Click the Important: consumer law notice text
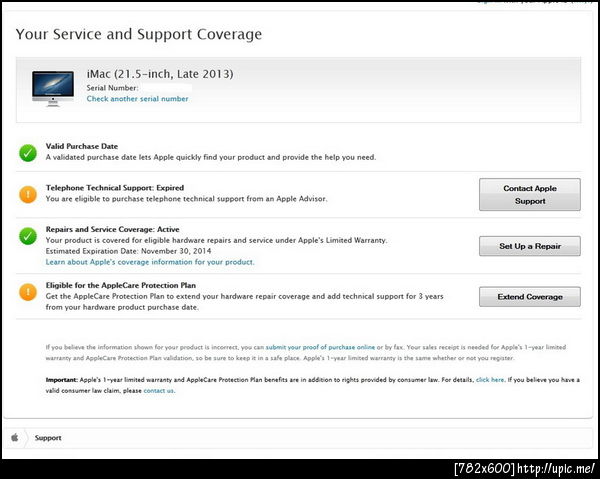Screen dimensions: 600x479 click(313, 385)
